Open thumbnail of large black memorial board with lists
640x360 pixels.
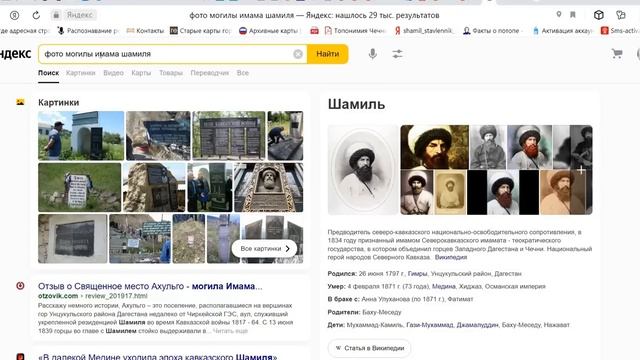(x=229, y=136)
